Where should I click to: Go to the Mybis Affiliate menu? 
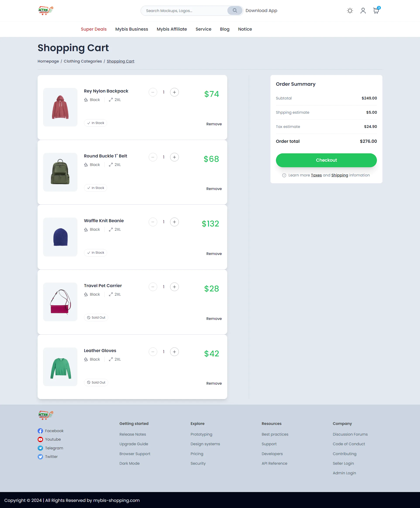[172, 29]
